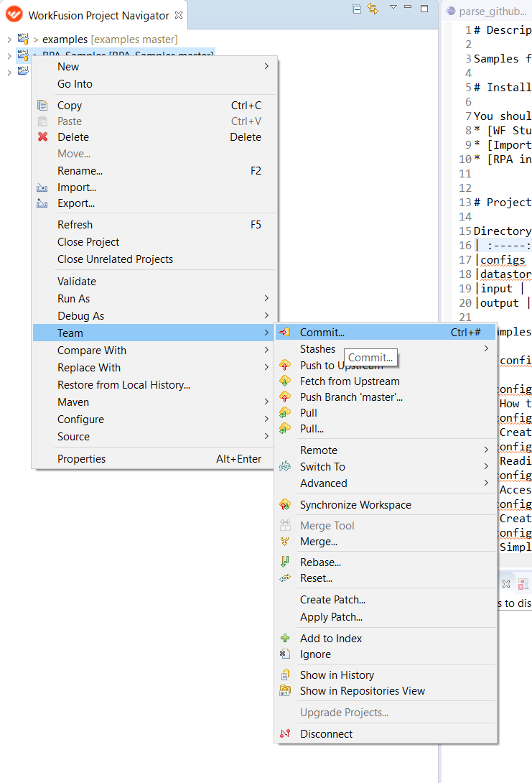Open the navigator View Menu triangle
This screenshot has height=783, width=532.
point(393,7)
